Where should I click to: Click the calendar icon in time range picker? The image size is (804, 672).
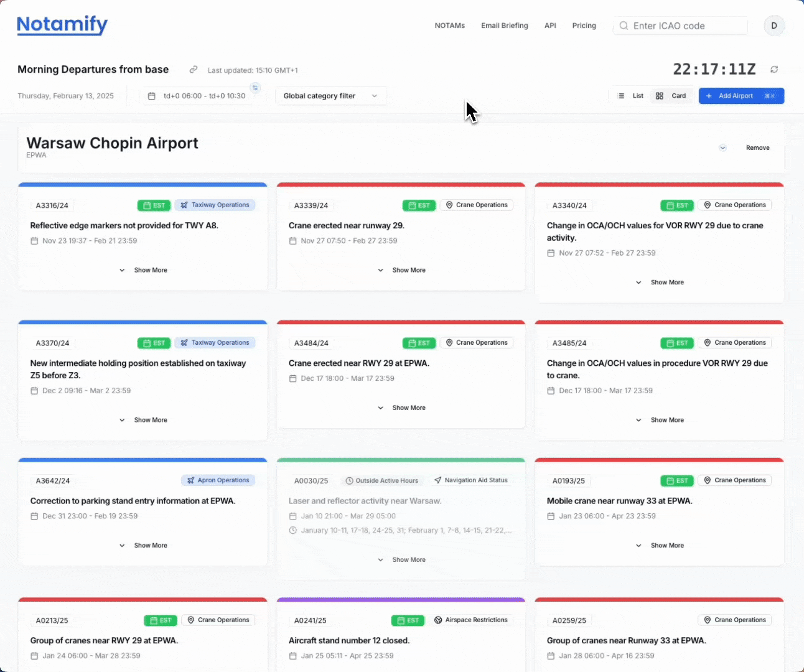[x=151, y=96]
